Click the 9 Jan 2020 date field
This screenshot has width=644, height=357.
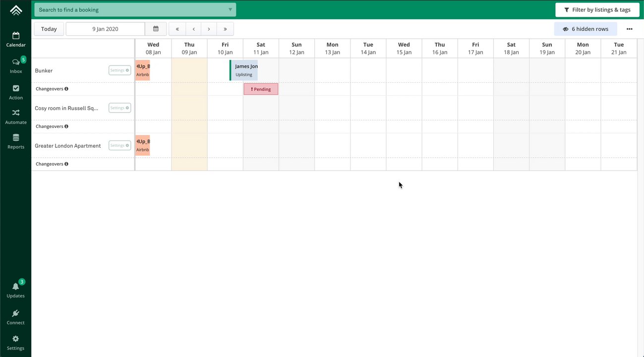105,29
